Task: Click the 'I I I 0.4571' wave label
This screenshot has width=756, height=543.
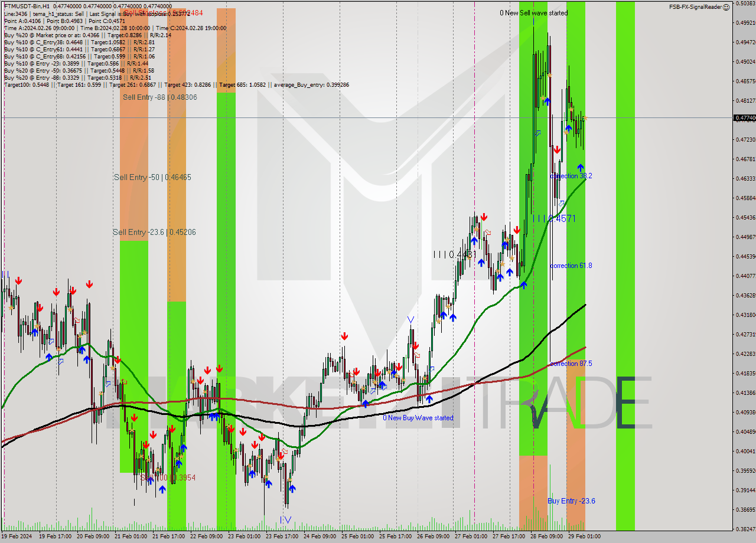Action: [556, 219]
